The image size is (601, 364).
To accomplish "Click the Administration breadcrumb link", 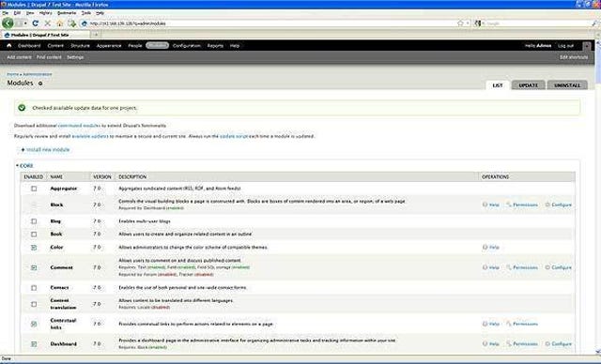I will pyautogui.click(x=38, y=74).
